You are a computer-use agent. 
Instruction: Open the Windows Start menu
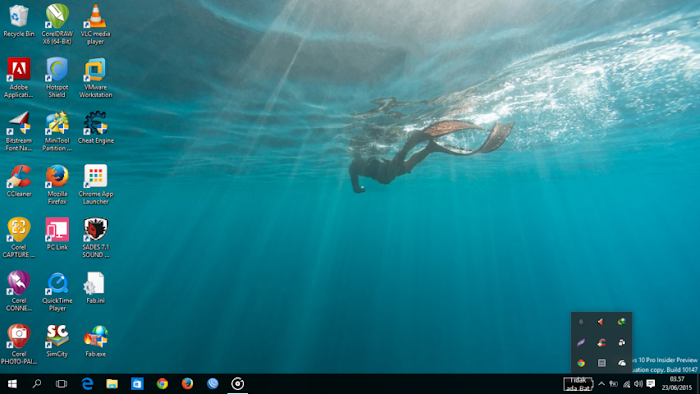click(12, 384)
